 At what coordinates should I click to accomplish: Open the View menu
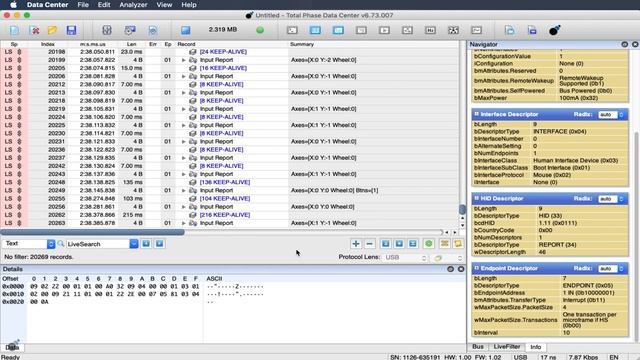point(164,5)
